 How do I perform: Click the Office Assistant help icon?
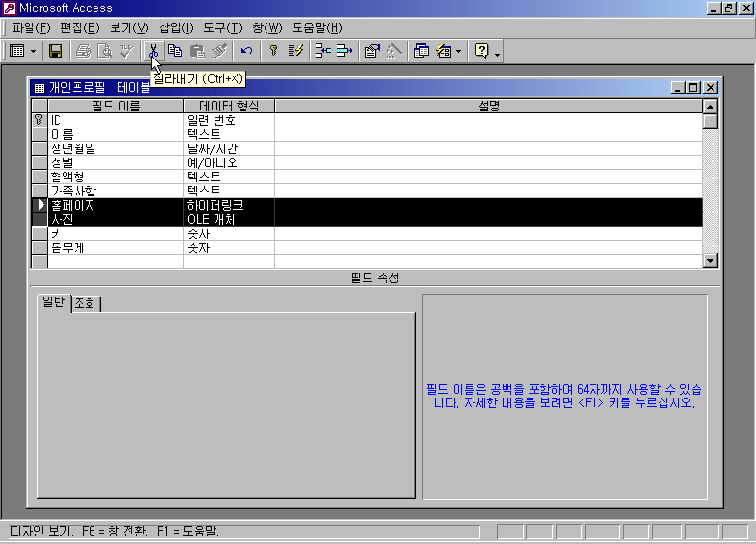click(x=481, y=51)
